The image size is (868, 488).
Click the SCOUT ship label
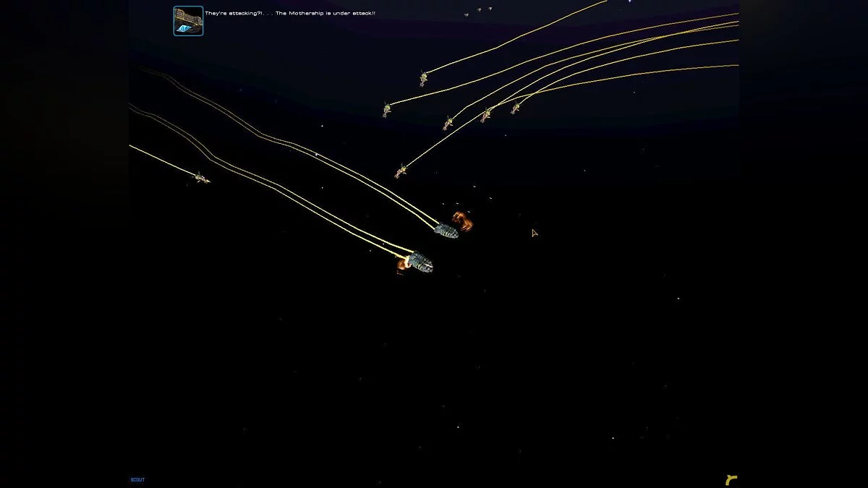(137, 480)
